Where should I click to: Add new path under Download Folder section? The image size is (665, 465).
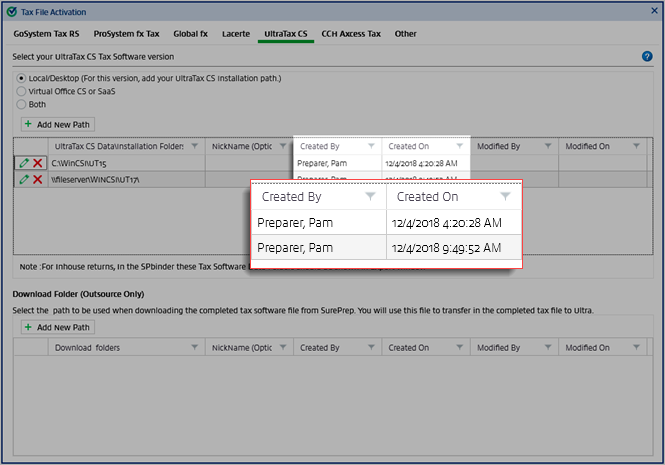click(58, 327)
